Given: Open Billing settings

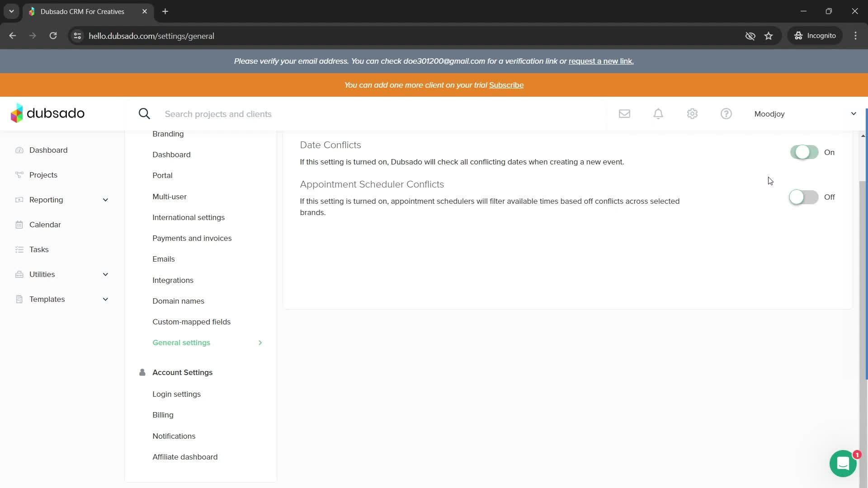Looking at the screenshot, I should point(163,415).
